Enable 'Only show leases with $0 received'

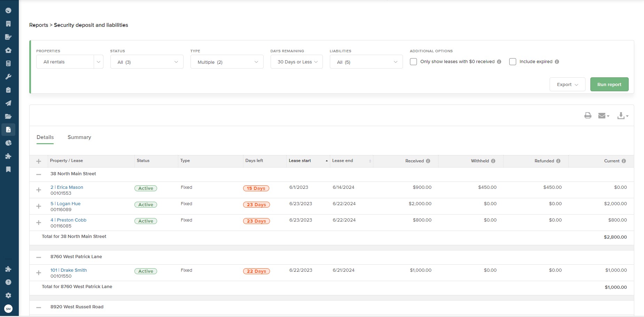pos(413,61)
